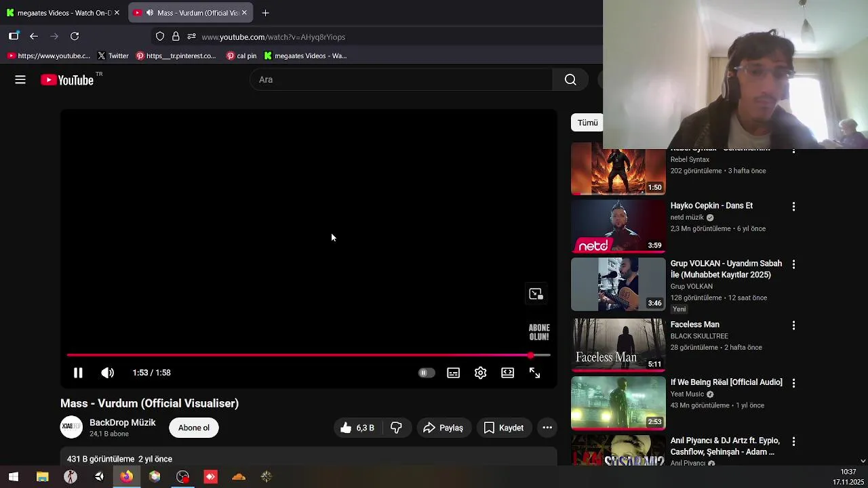
Task: Open a new browser tab with plus
Action: pos(265,13)
